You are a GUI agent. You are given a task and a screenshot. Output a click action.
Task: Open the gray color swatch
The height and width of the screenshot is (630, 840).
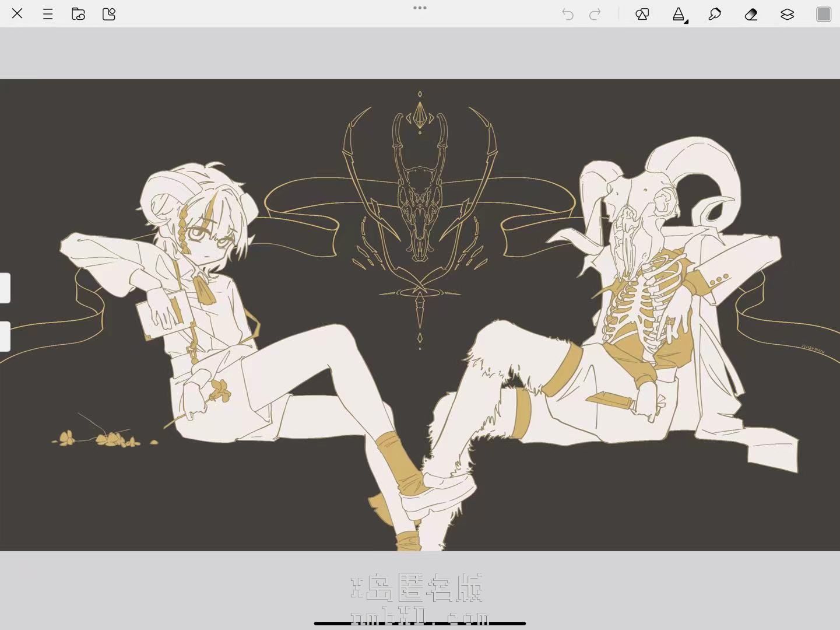(823, 14)
